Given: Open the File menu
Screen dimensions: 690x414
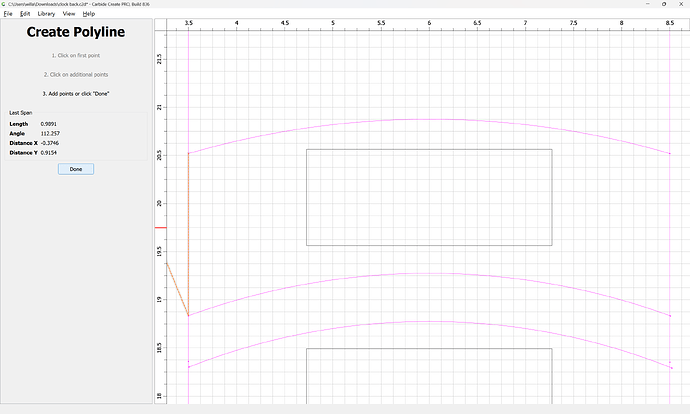Looking at the screenshot, I should tap(8, 14).
